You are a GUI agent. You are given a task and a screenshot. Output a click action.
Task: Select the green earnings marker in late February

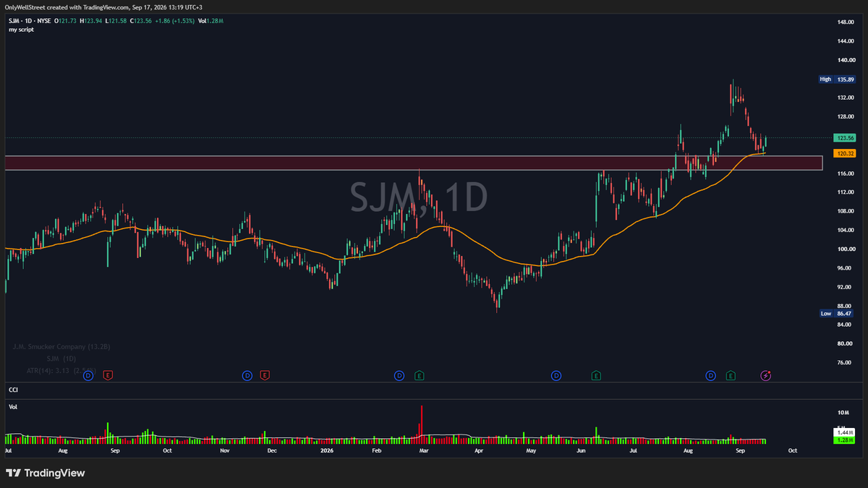point(419,375)
